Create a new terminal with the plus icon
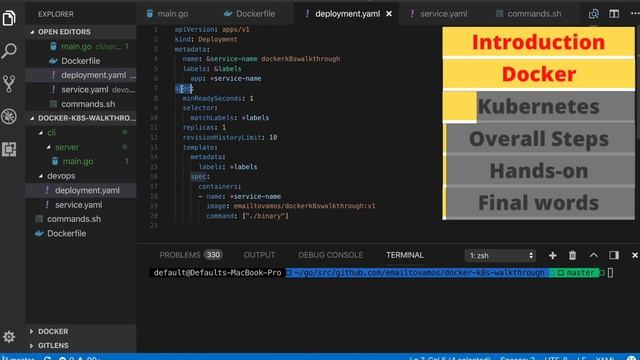Viewport: 640px width, 360px height. [x=553, y=255]
